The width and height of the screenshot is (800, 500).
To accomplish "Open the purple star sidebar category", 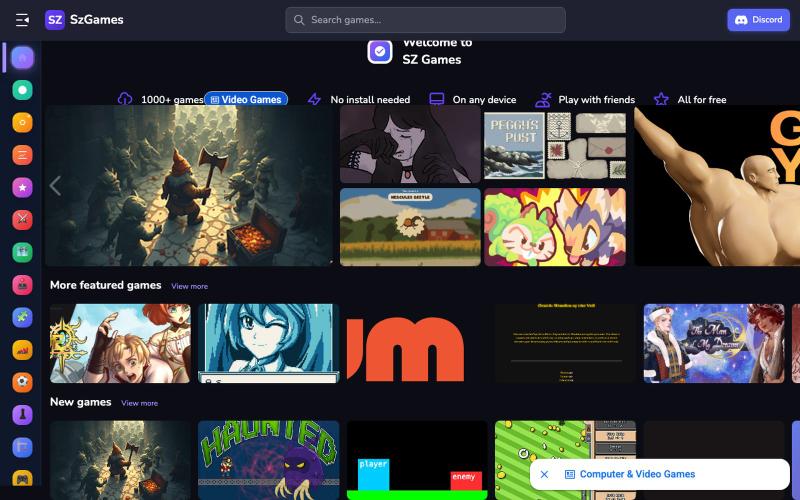I will (22, 188).
